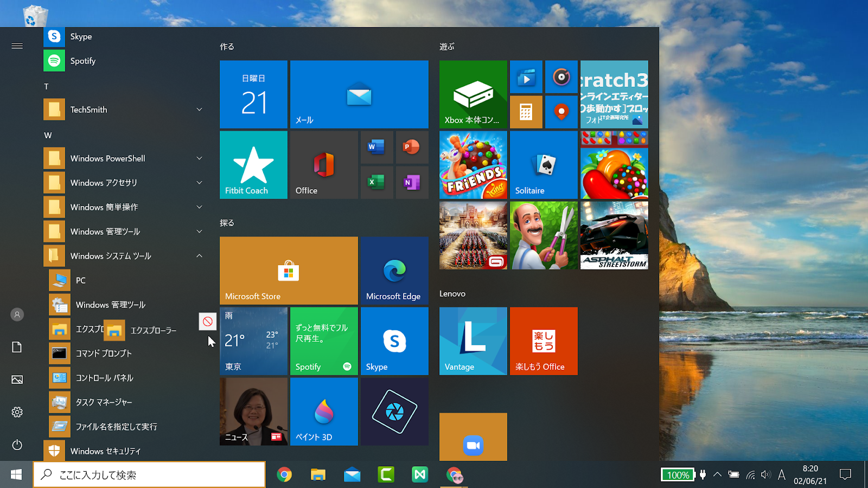Open Pictures icon in Start sidebar
The height and width of the screenshot is (488, 868).
point(17,380)
